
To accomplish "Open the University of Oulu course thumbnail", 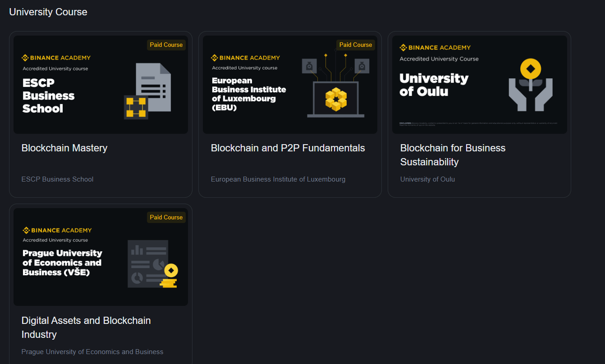I will (x=479, y=85).
